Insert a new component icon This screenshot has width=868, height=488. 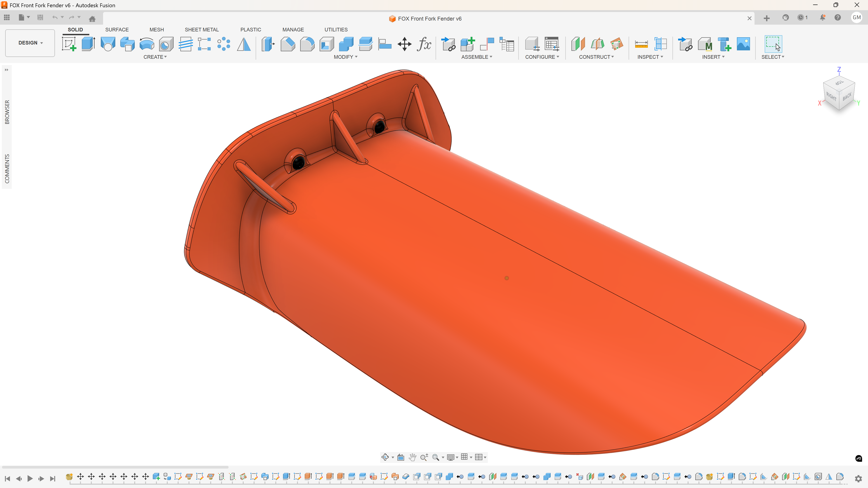(468, 44)
